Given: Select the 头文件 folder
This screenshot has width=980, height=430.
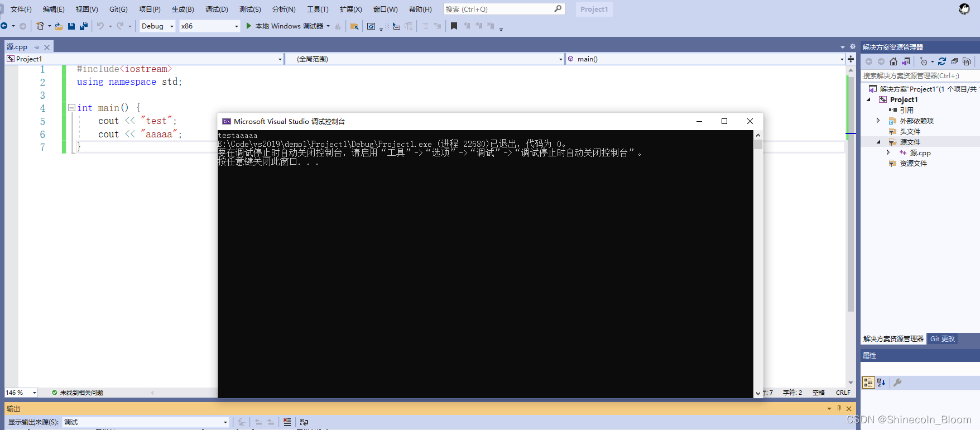Looking at the screenshot, I should (x=910, y=131).
